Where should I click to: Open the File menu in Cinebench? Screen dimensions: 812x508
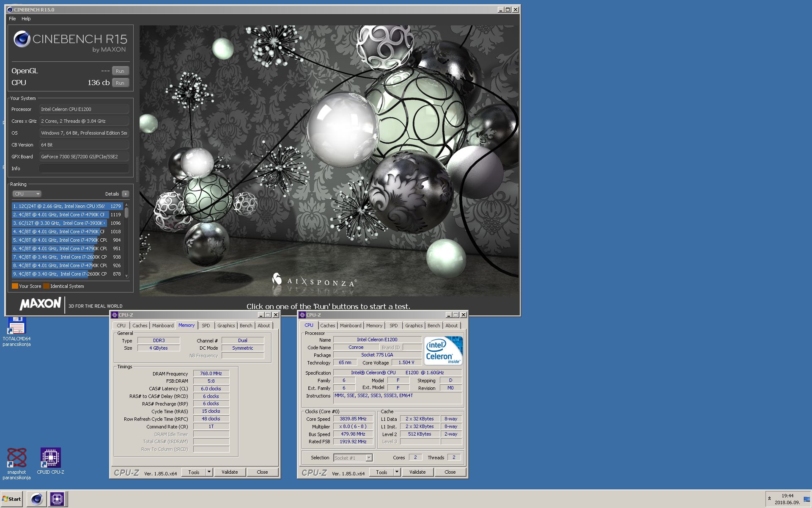tap(12, 19)
